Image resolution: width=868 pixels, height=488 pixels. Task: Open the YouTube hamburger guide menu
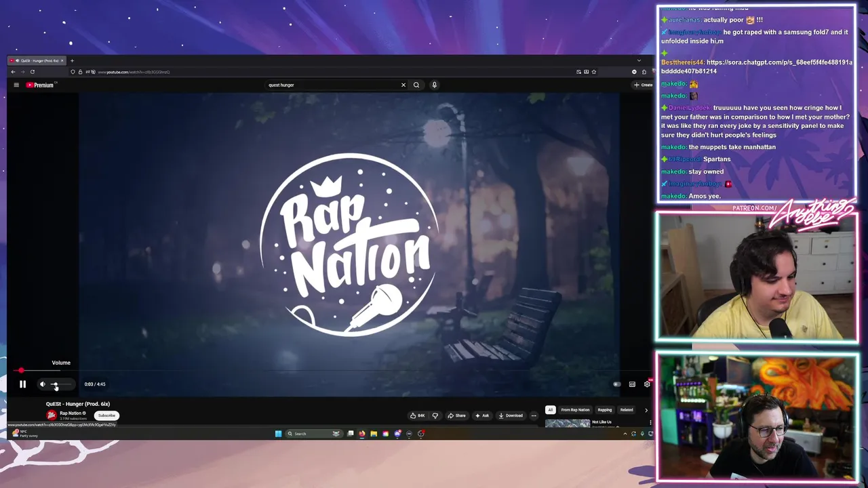(x=16, y=85)
